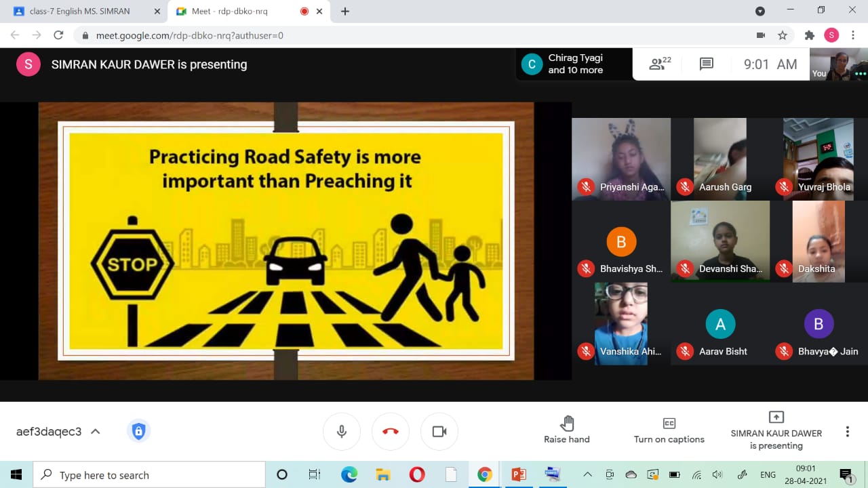The image size is (868, 488).
Task: Open the chat panel icon
Action: click(707, 64)
